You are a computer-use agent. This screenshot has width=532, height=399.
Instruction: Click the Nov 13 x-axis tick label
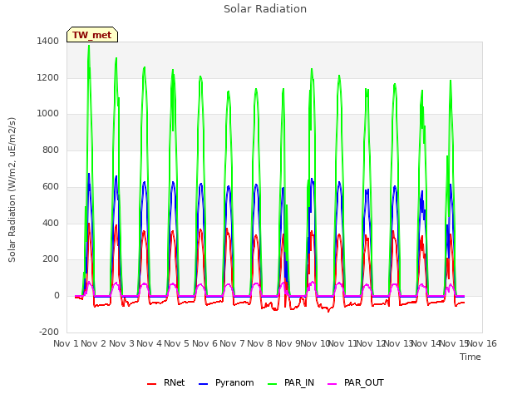pyautogui.click(x=399, y=343)
